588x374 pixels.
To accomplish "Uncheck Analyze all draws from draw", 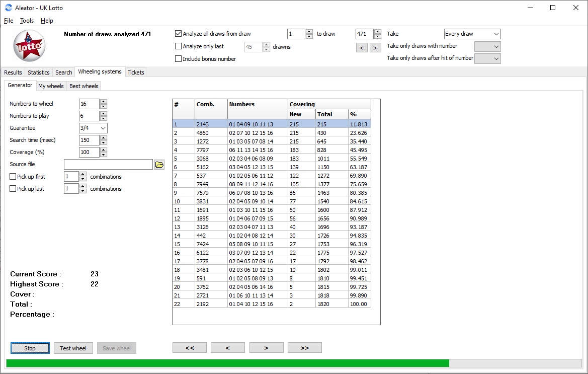I will [x=179, y=34].
